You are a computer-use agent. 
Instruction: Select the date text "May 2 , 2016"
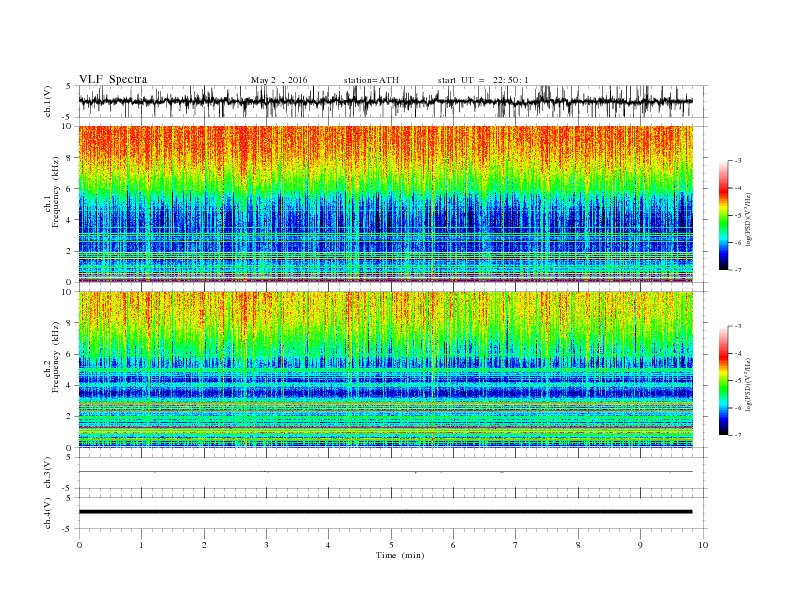pyautogui.click(x=279, y=80)
